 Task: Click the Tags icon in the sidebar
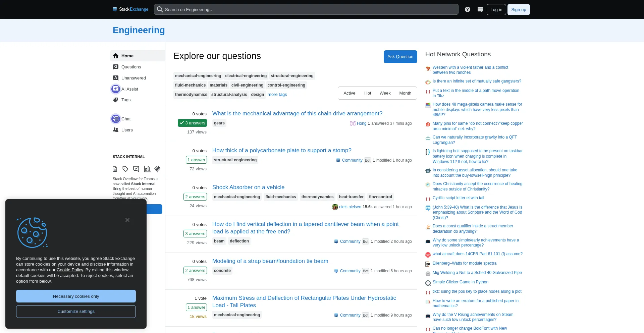115,100
